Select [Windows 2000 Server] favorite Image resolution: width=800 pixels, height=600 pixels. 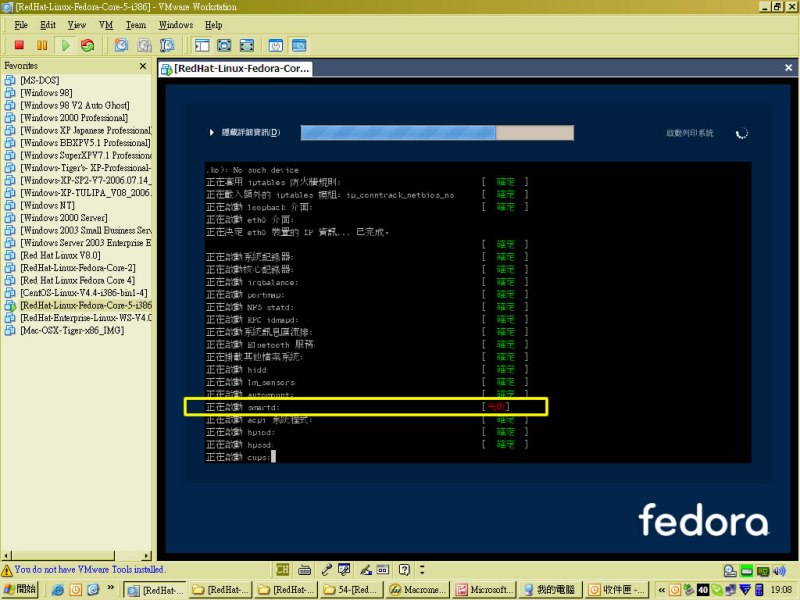[64, 217]
